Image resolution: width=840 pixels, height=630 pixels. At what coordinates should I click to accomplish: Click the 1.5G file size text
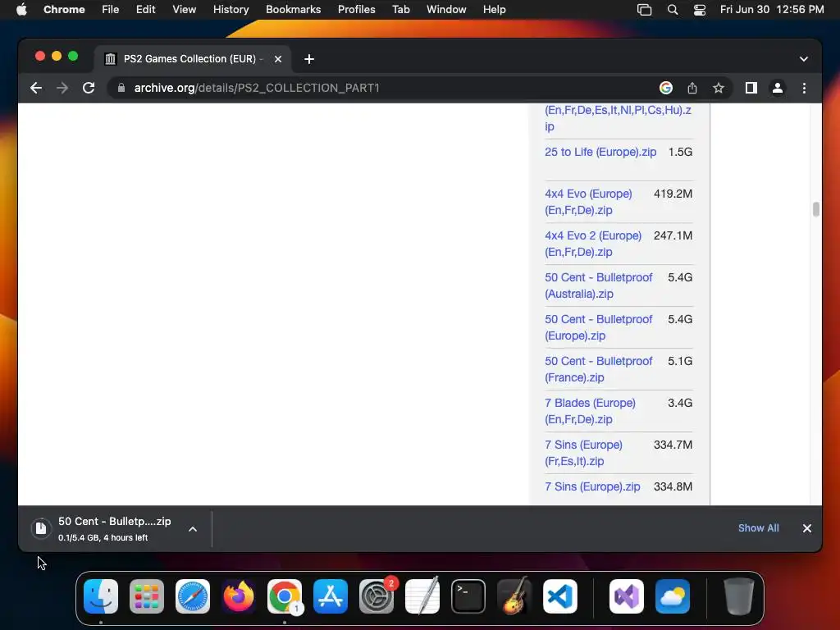[x=680, y=152]
